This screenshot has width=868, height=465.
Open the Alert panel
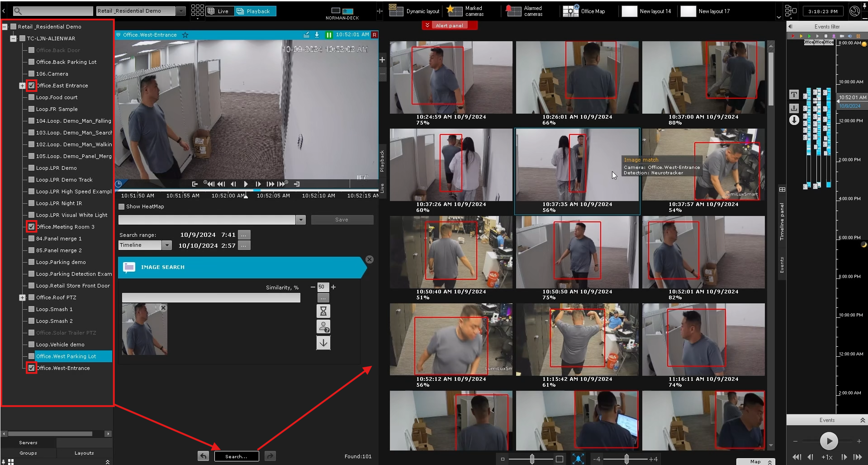click(x=449, y=25)
